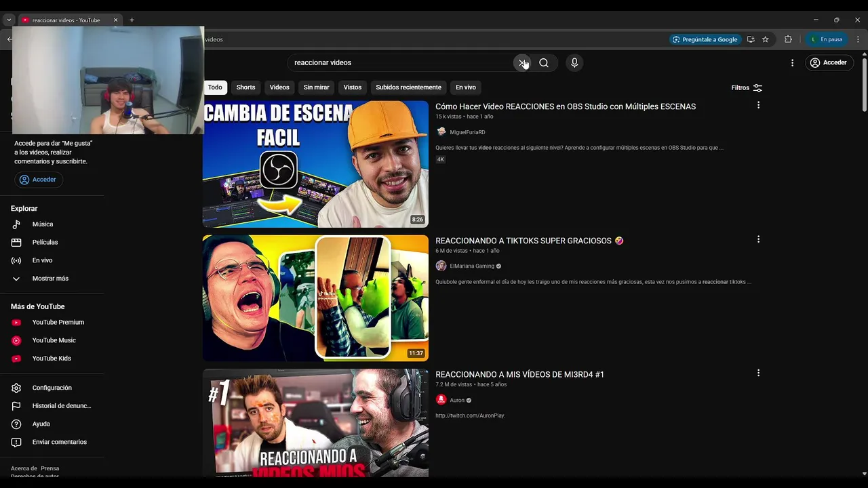
Task: Open video title REACCIONANDO A MIS VÍDEOS DE MI3RD4
Action: pos(519,374)
